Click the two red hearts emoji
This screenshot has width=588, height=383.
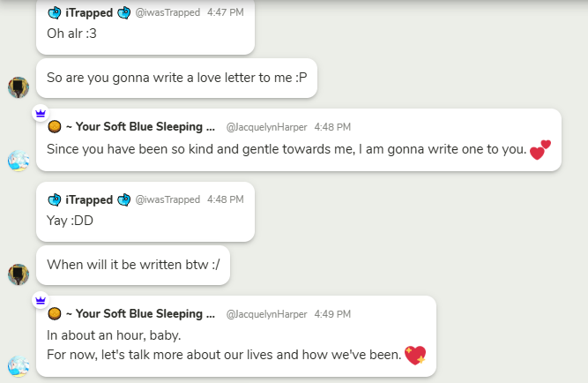coord(540,150)
